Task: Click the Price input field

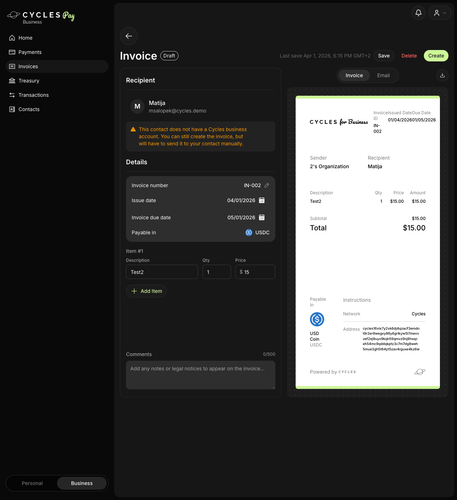Action: pyautogui.click(x=255, y=272)
